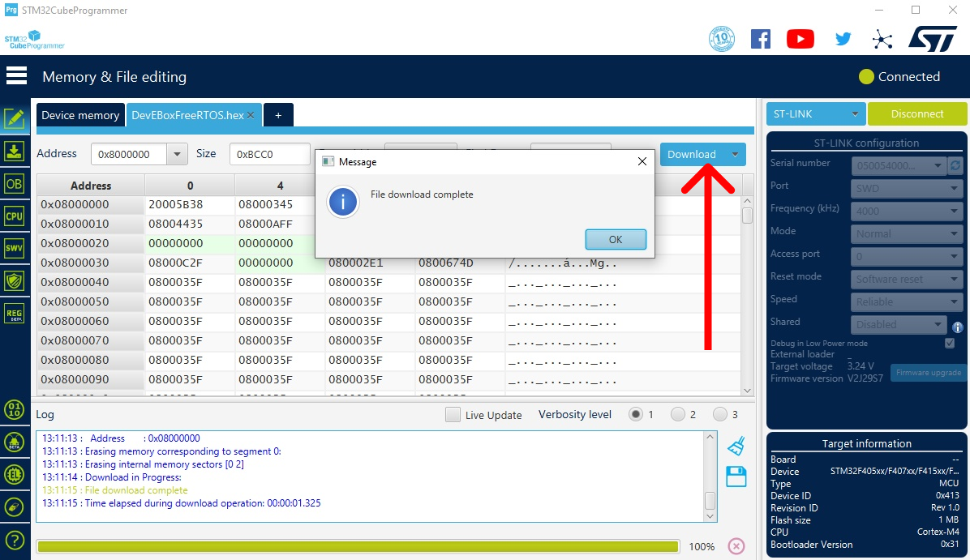This screenshot has width=970, height=560.
Task: Click the log scrollbar thumb
Action: 710,500
